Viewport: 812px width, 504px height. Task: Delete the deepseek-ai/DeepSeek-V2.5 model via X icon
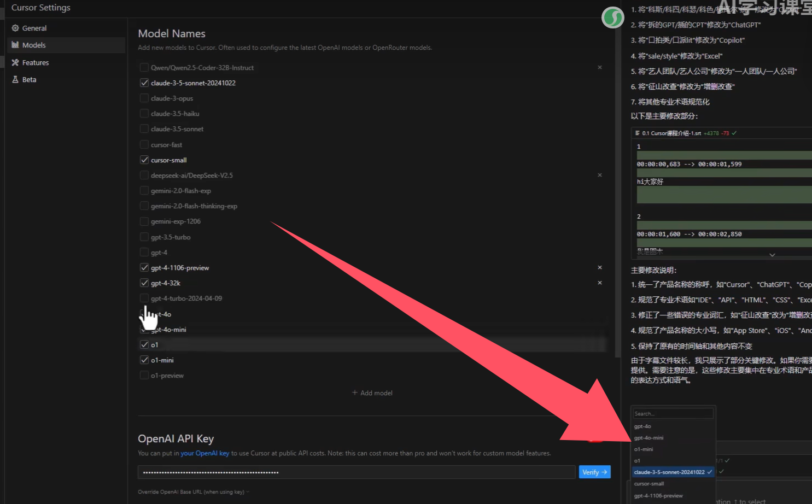(600, 175)
